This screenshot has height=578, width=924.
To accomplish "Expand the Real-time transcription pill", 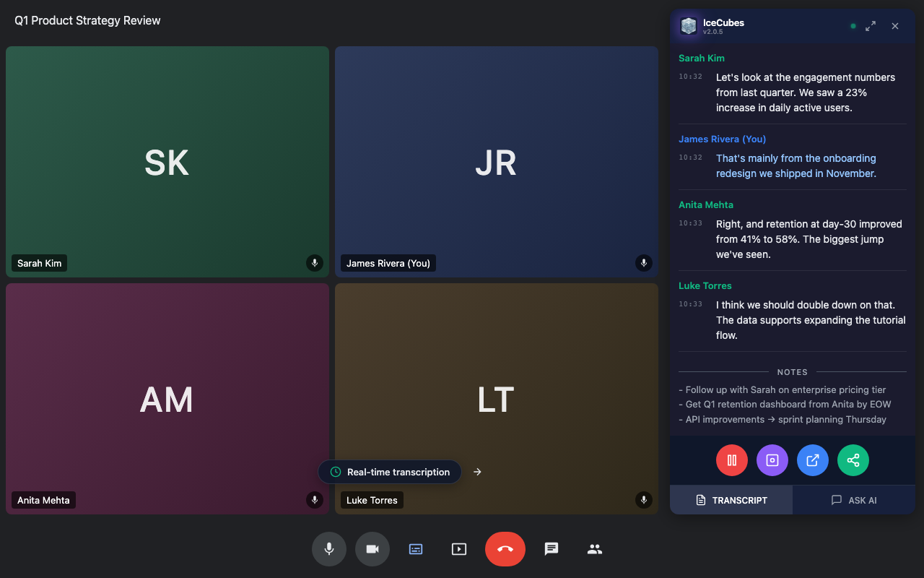I will [x=390, y=472].
